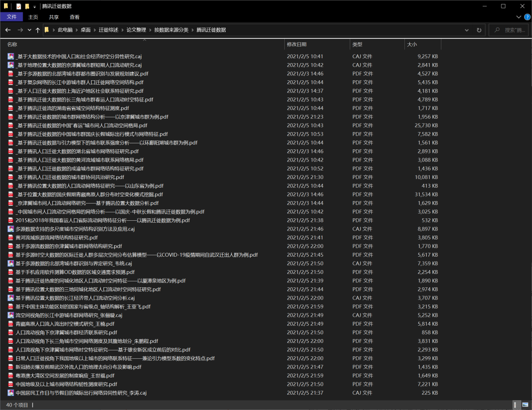Select PDF icon of 黄河流域旅游流网络结构 file
This screenshot has height=410, width=532.
pyautogui.click(x=11, y=238)
